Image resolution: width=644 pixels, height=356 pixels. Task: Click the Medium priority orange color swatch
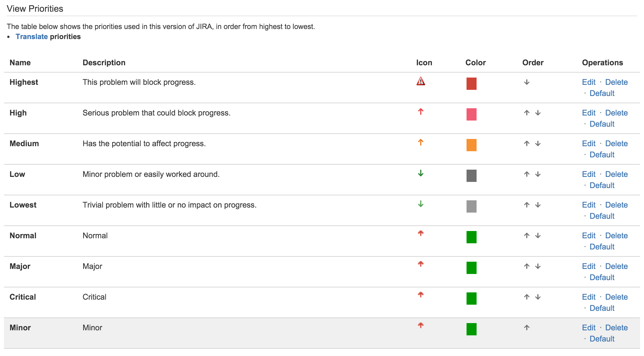[471, 145]
